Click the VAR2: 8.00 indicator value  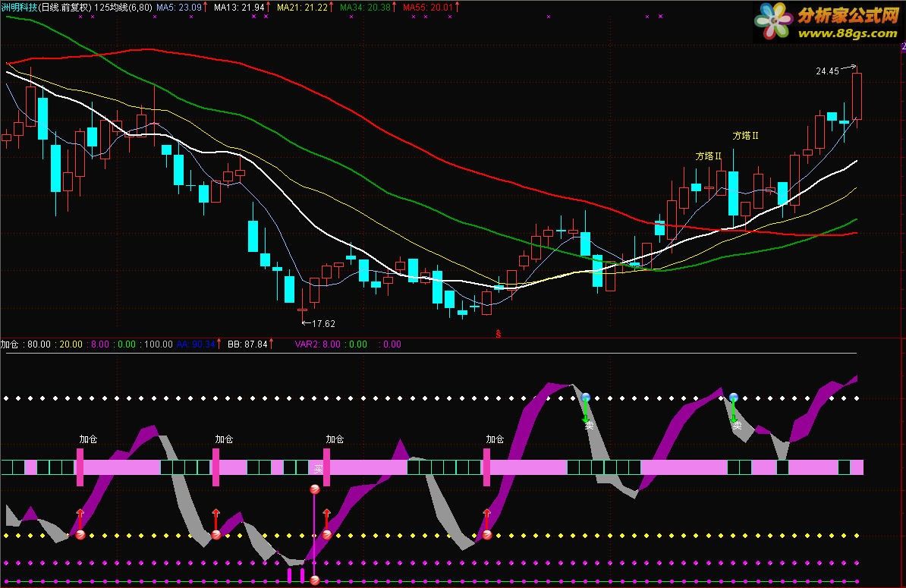317,344
